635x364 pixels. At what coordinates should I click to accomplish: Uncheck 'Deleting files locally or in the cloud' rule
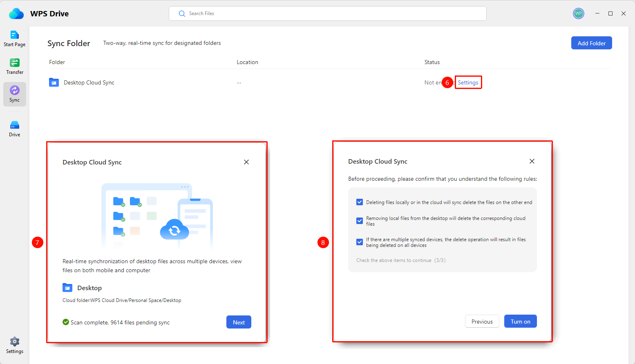(360, 202)
